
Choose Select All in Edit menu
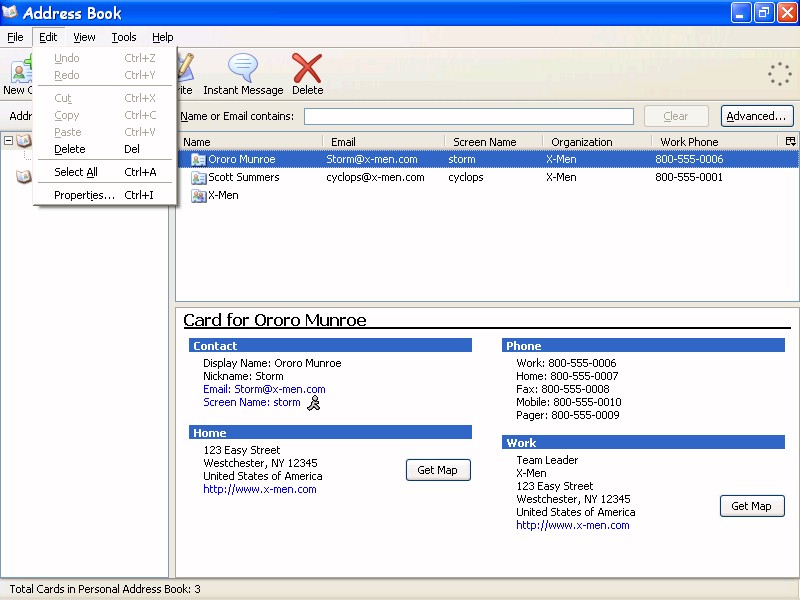[x=105, y=172]
